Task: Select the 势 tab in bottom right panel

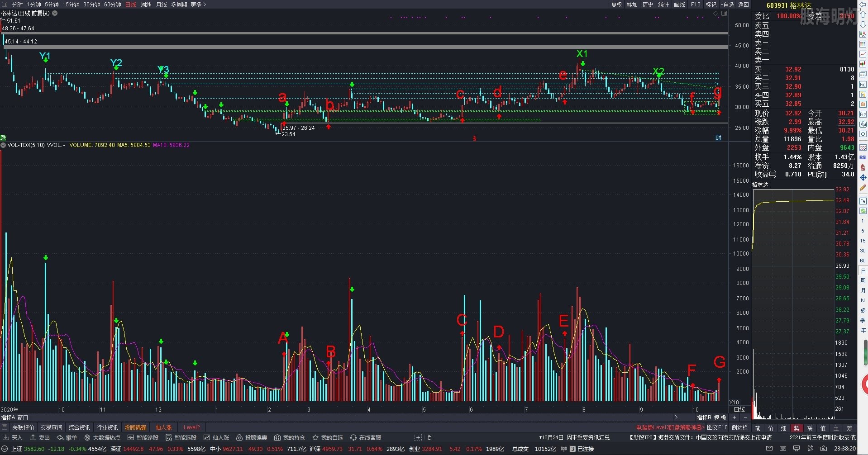Action: 796,428
